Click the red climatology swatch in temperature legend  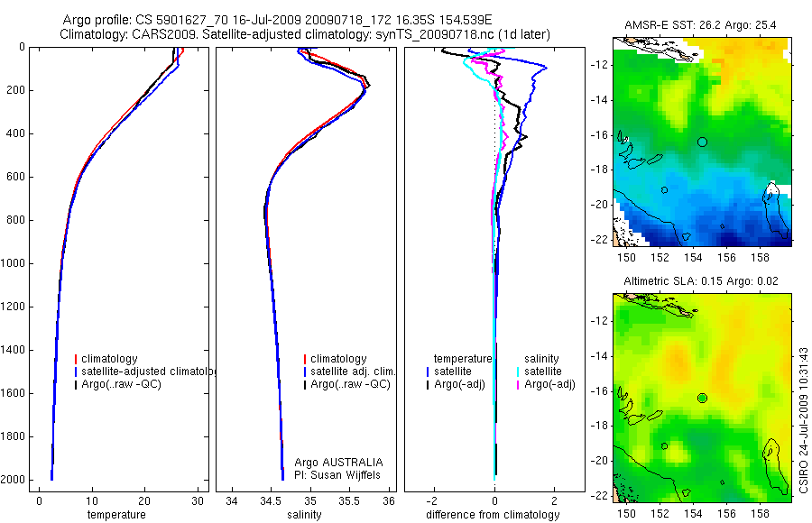coord(76,359)
